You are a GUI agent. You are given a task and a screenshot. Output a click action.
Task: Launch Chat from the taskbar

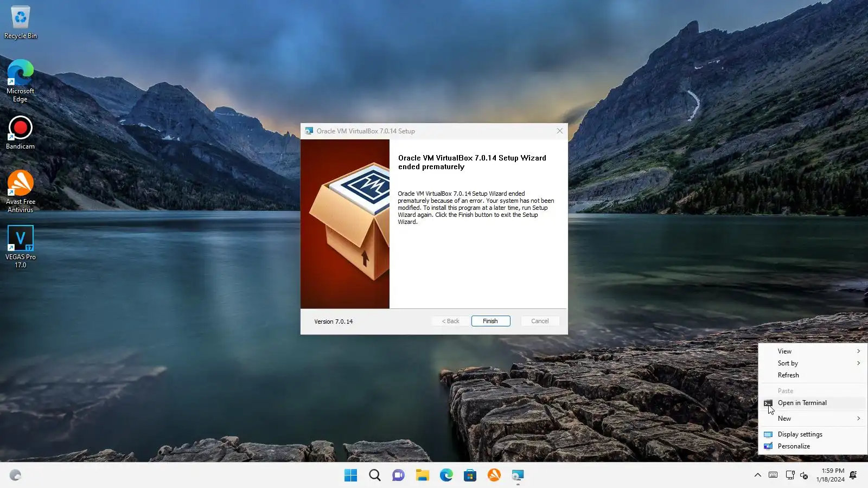click(399, 476)
